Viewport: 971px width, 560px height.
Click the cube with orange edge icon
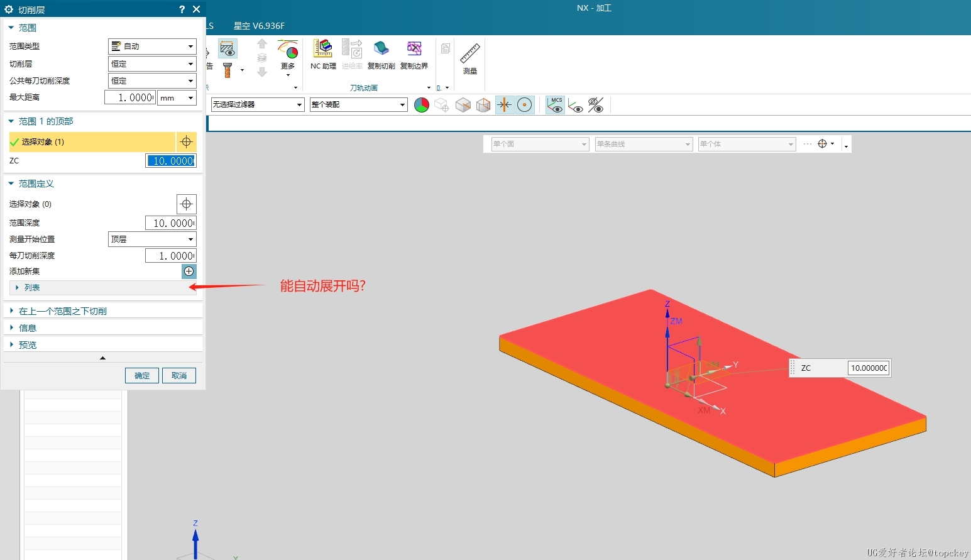click(x=463, y=105)
